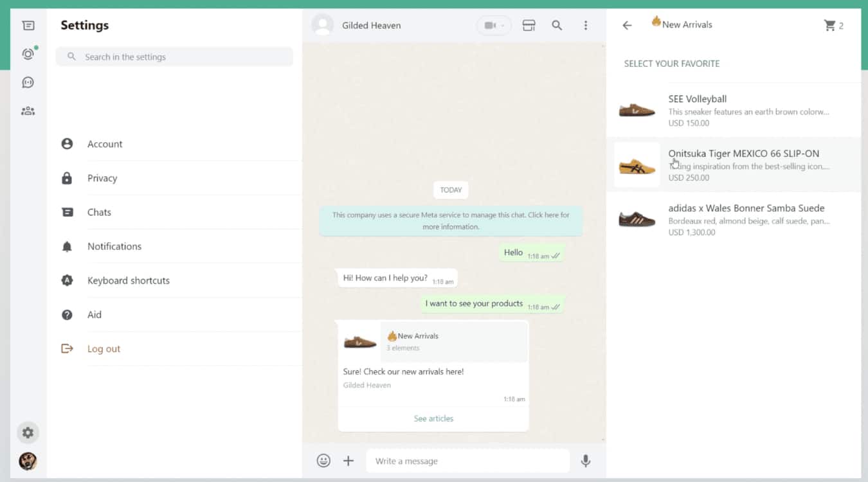The image size is (868, 482).
Task: Click the search icon in chat header
Action: tap(557, 26)
